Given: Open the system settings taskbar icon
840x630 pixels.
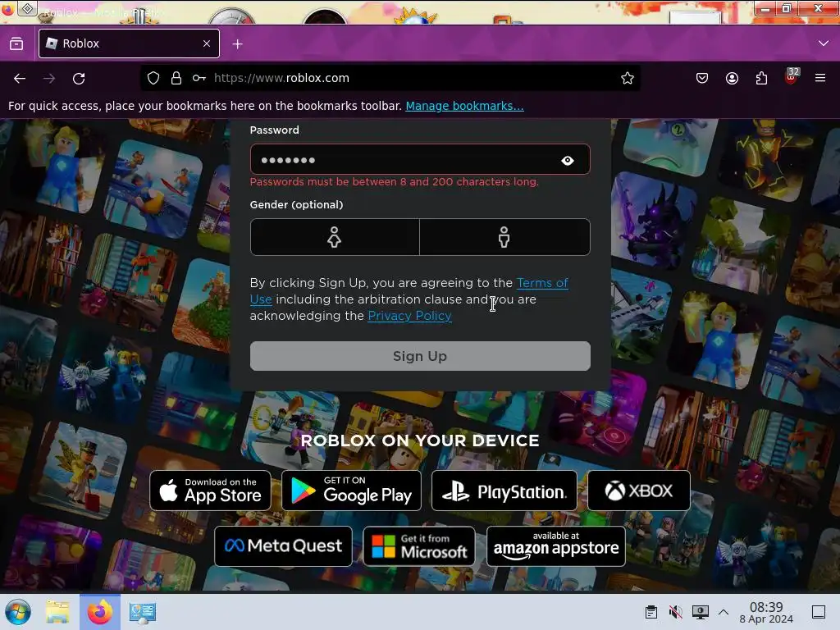Looking at the screenshot, I should pos(143,612).
